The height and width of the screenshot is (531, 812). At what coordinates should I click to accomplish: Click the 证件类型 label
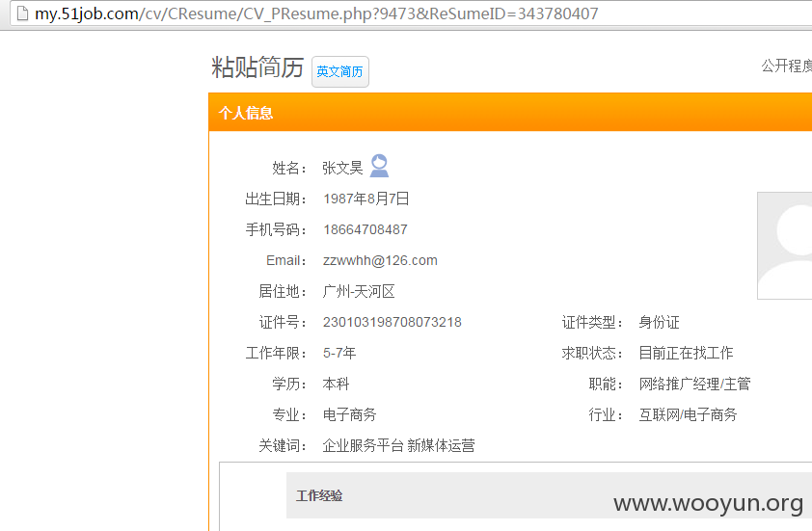[x=592, y=323]
